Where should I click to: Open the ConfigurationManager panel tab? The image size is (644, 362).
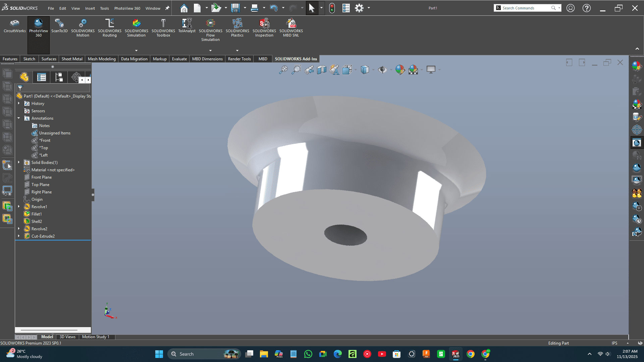tap(59, 77)
